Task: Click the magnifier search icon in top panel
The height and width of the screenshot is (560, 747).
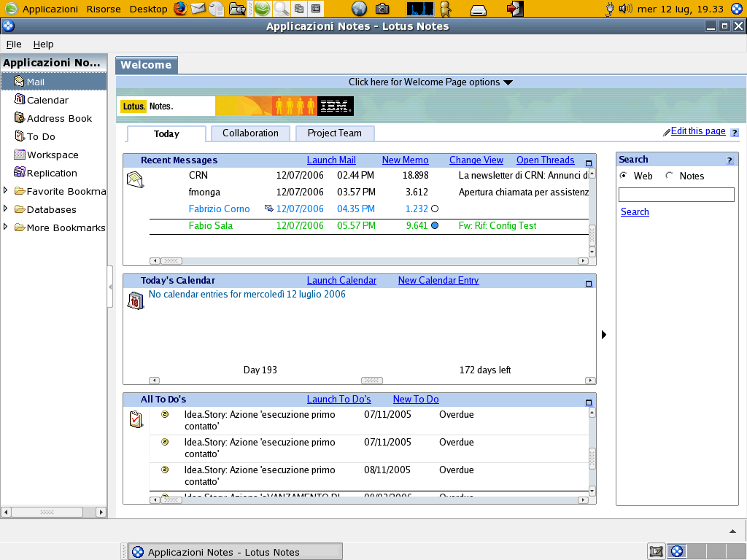Action: click(x=281, y=9)
